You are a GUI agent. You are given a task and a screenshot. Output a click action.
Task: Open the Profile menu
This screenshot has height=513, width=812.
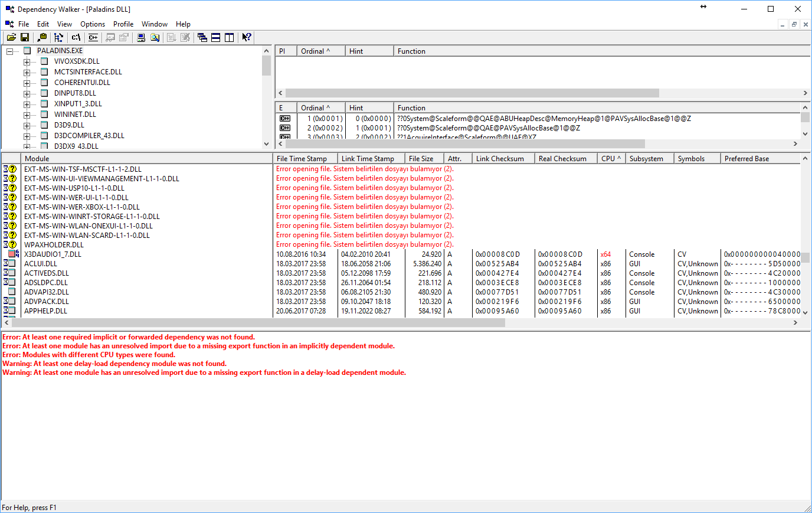pyautogui.click(x=123, y=24)
